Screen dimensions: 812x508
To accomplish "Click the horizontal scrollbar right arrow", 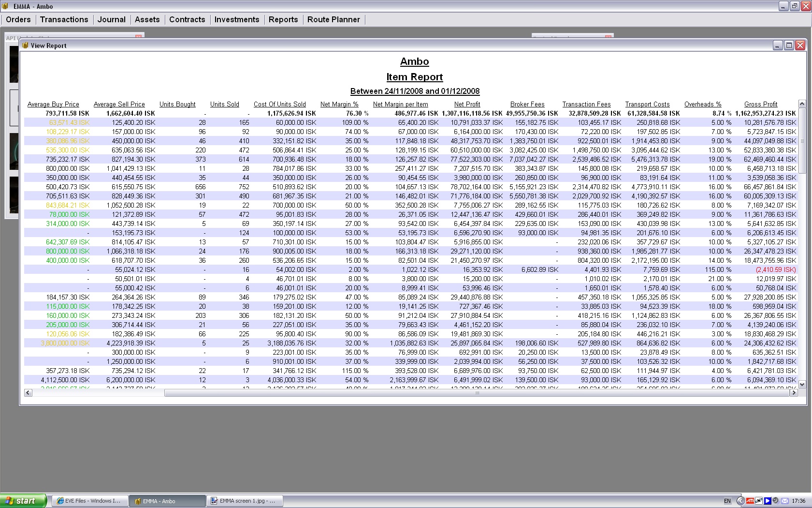I will pyautogui.click(x=794, y=393).
